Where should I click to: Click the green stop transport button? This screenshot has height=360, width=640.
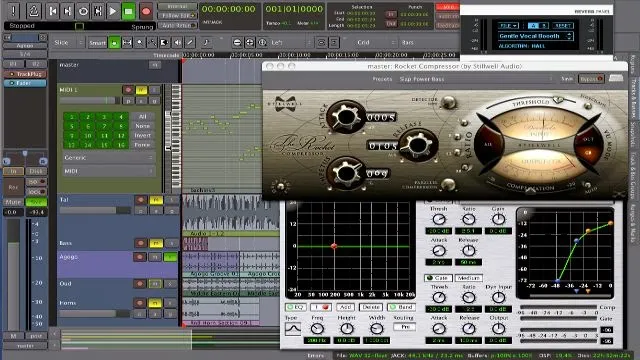129,11
